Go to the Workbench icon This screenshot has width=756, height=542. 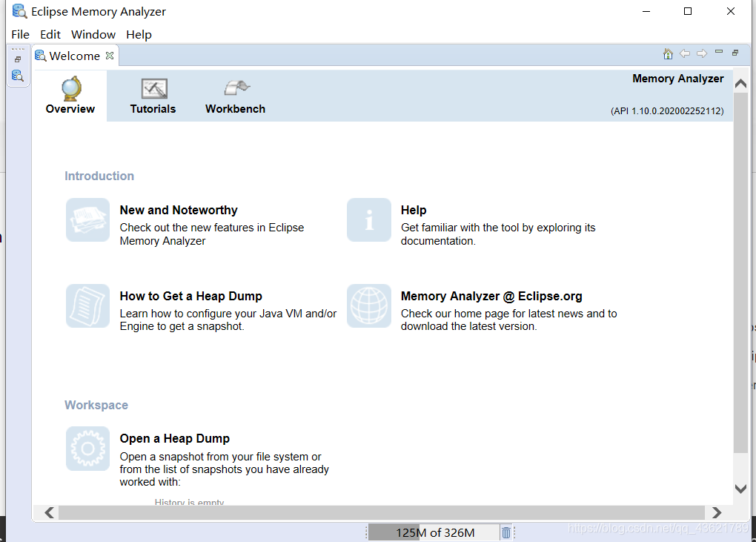tap(236, 87)
